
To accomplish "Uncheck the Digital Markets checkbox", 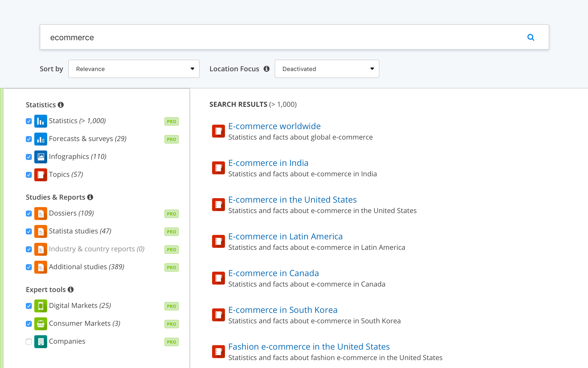I will 29,306.
